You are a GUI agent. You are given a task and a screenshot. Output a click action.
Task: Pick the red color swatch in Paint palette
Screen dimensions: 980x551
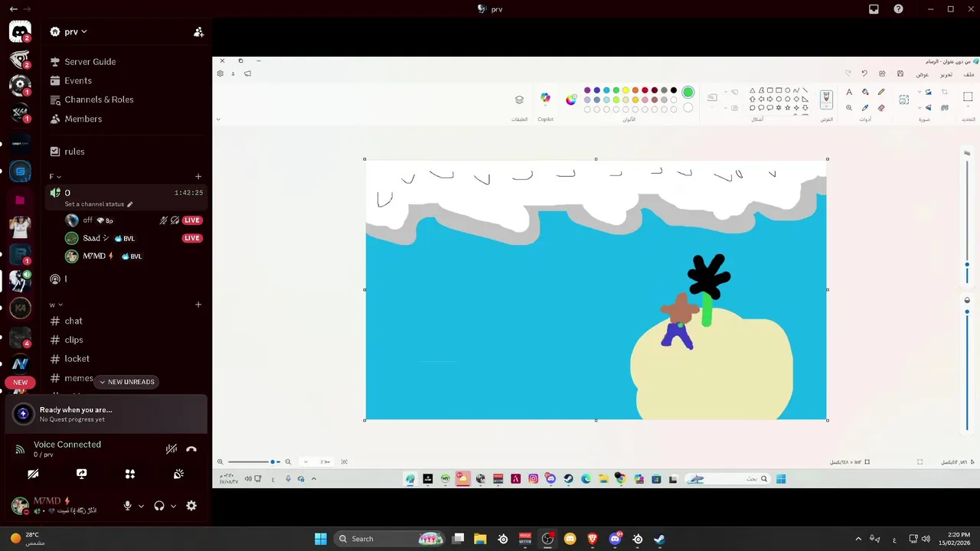(x=645, y=90)
